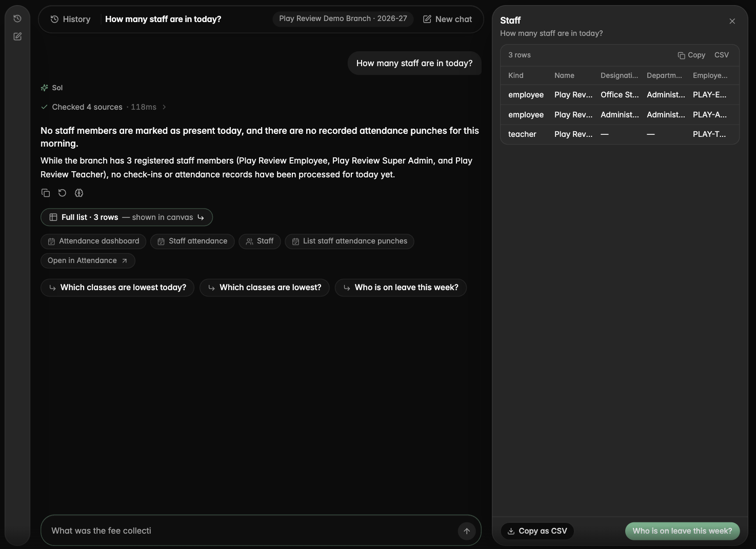Ask Who is on leave this week? suggestion
Viewport: 756px width, 549px height.
[x=401, y=288]
